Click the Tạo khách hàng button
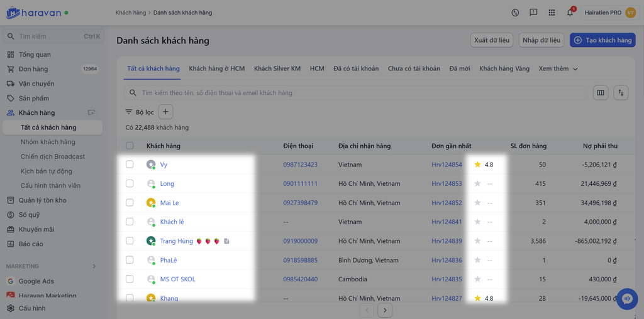Screen dimensions: 644x319 602,40
